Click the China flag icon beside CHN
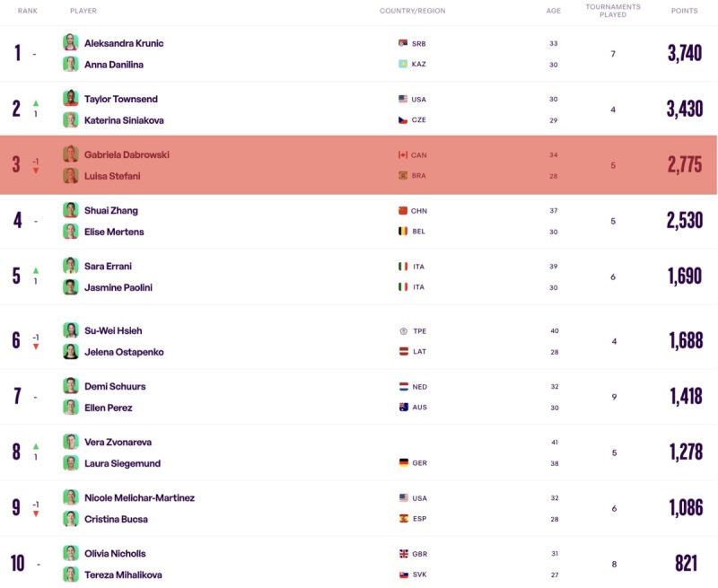Viewport: 718px width, 588px height. (x=403, y=211)
